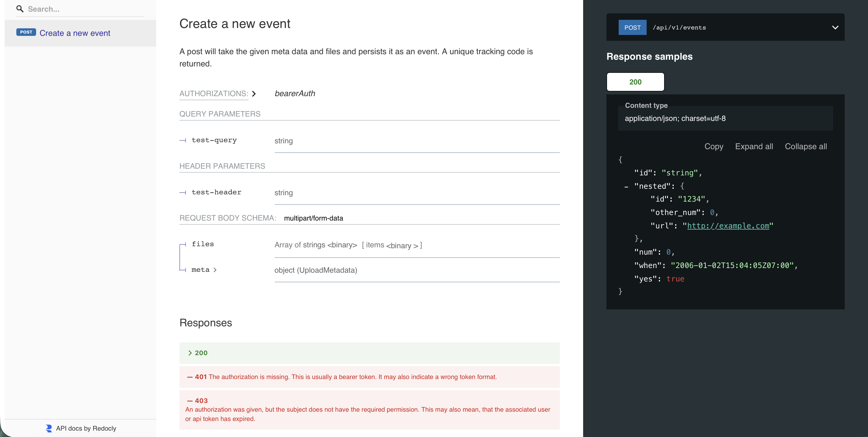Focus the Search input field
Screen dimensions: 868x437
pyautogui.click(x=84, y=9)
